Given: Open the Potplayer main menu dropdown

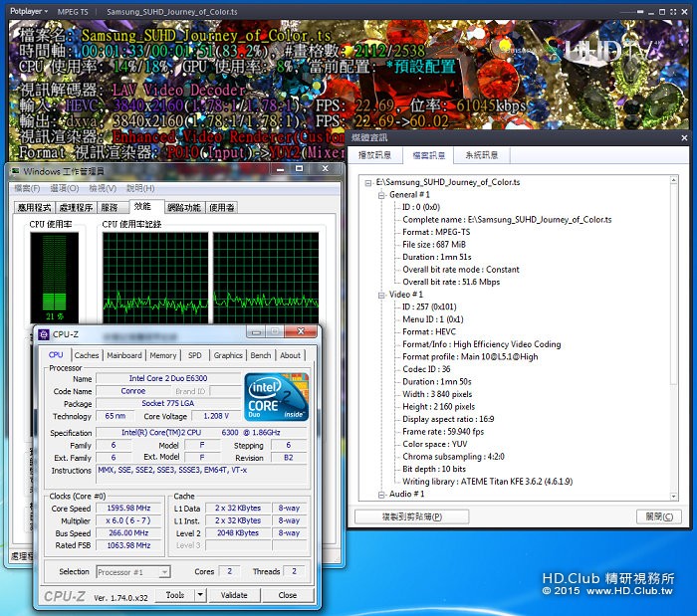Looking at the screenshot, I should (29, 12).
